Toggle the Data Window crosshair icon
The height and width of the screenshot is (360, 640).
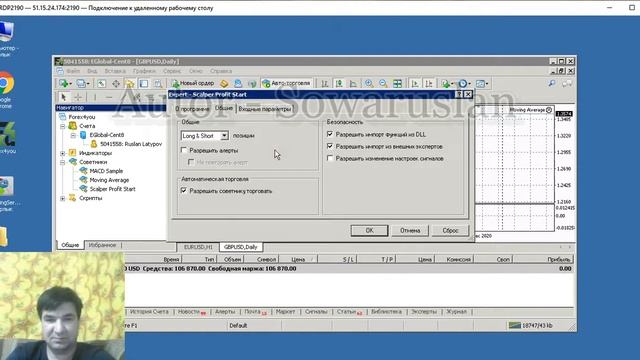point(116,84)
